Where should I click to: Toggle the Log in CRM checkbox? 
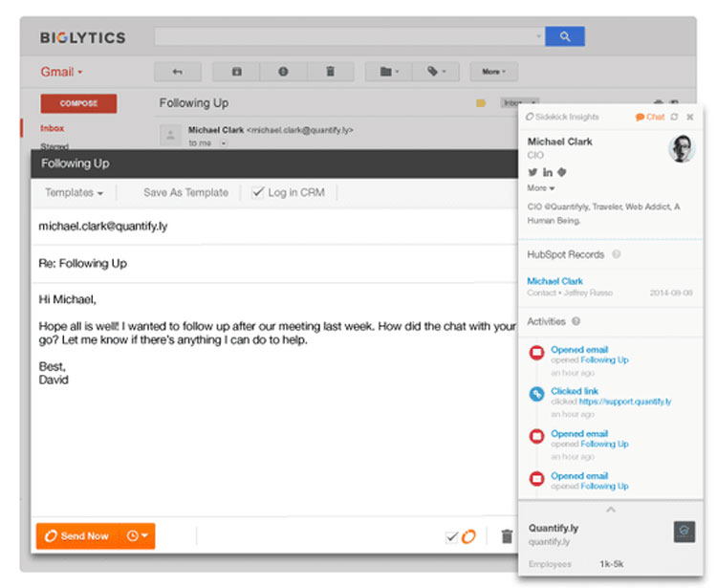[257, 192]
